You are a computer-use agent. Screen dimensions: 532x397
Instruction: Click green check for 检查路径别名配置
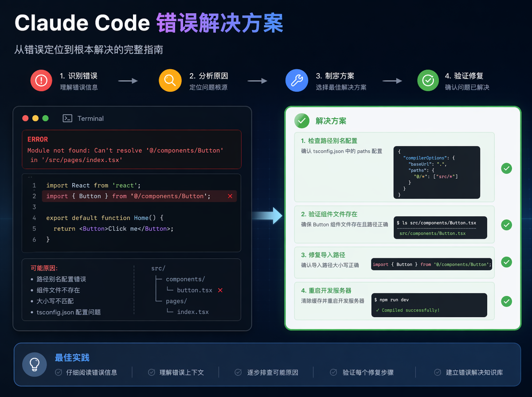506,168
